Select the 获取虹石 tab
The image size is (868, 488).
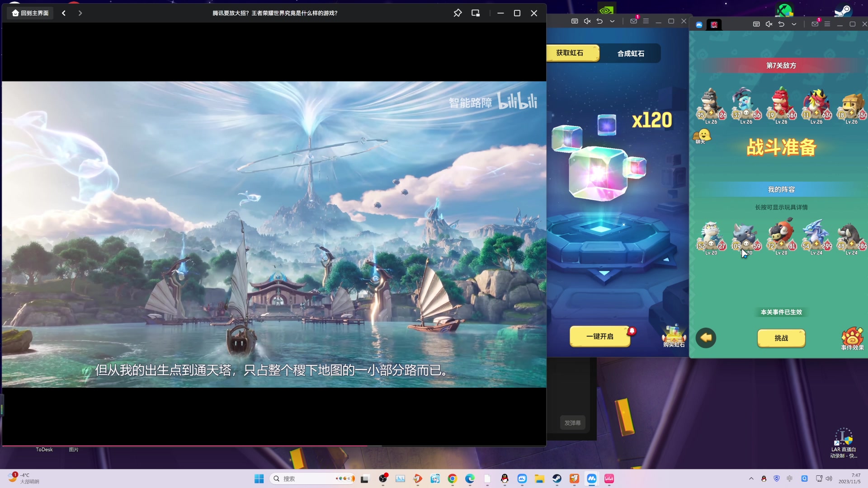point(573,53)
